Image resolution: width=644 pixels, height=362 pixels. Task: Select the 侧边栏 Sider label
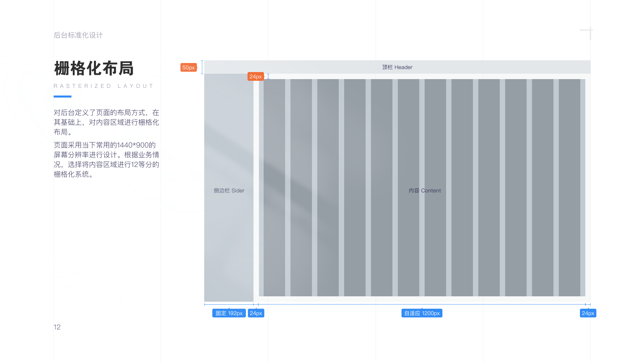229,191
